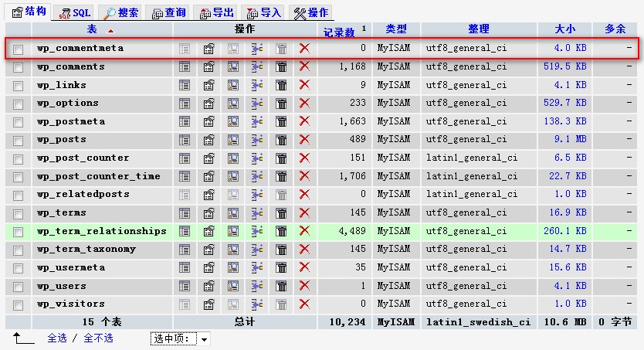The width and height of the screenshot is (644, 350).
Task: Open the 搜索 tab
Action: [x=120, y=12]
